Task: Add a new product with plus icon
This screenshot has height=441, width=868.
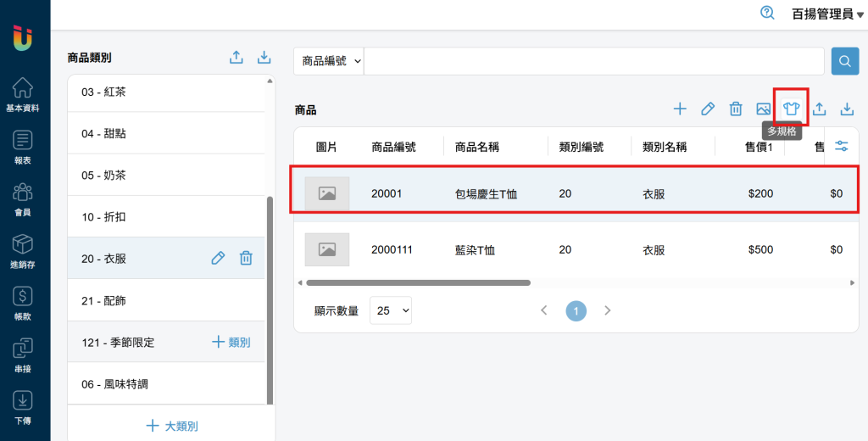Action: click(x=680, y=109)
